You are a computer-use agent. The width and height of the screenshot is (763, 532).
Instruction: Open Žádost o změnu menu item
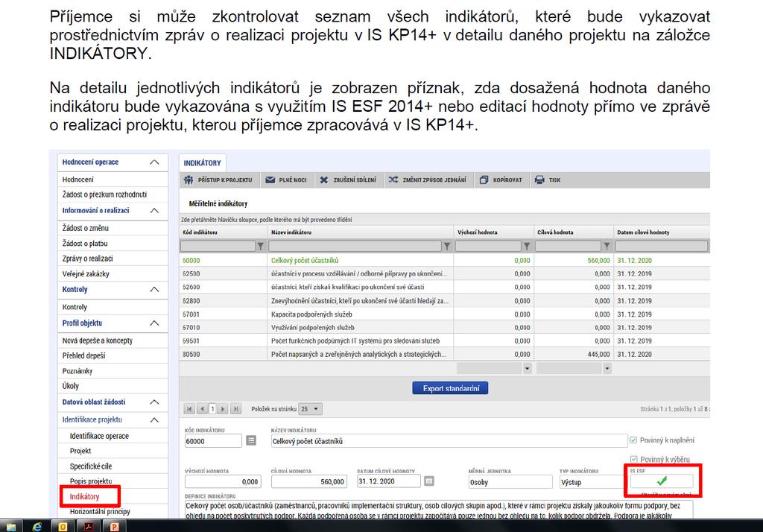point(85,228)
